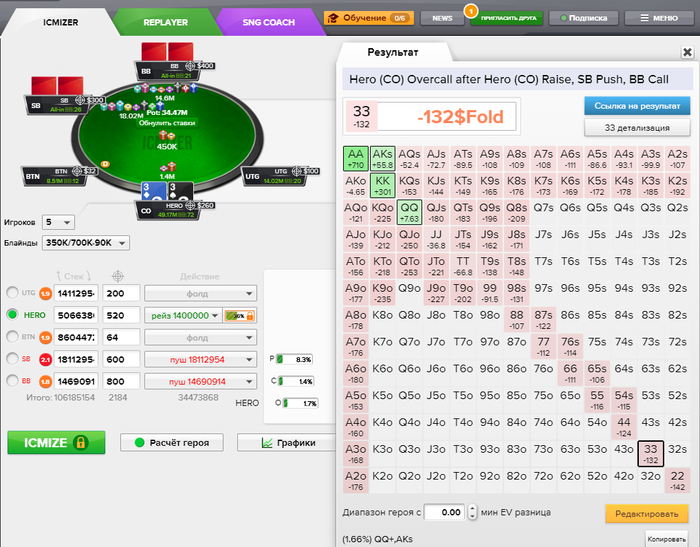This screenshot has height=547, width=700.
Task: Open the Обучение training button
Action: point(369,18)
